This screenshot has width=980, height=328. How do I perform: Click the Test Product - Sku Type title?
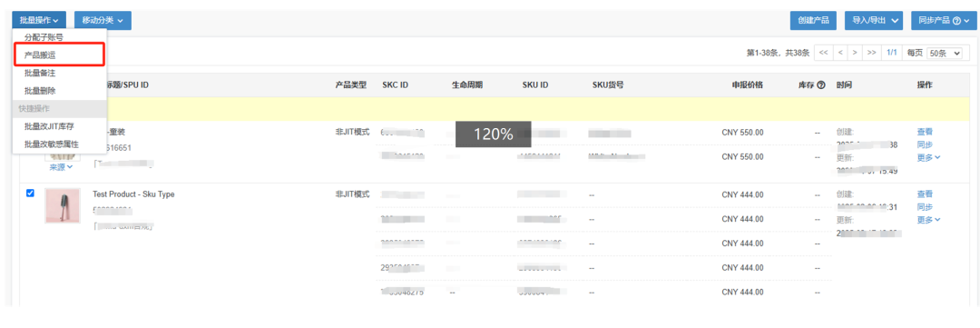click(133, 194)
